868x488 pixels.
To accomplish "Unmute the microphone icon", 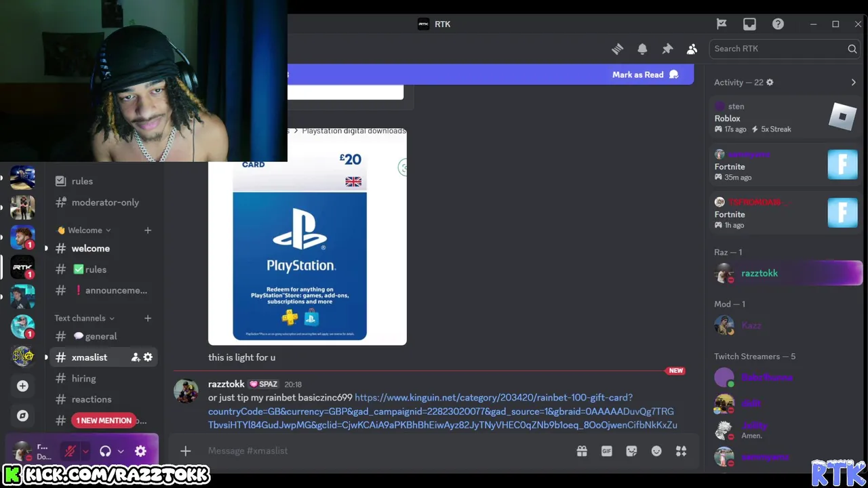I will point(70,451).
